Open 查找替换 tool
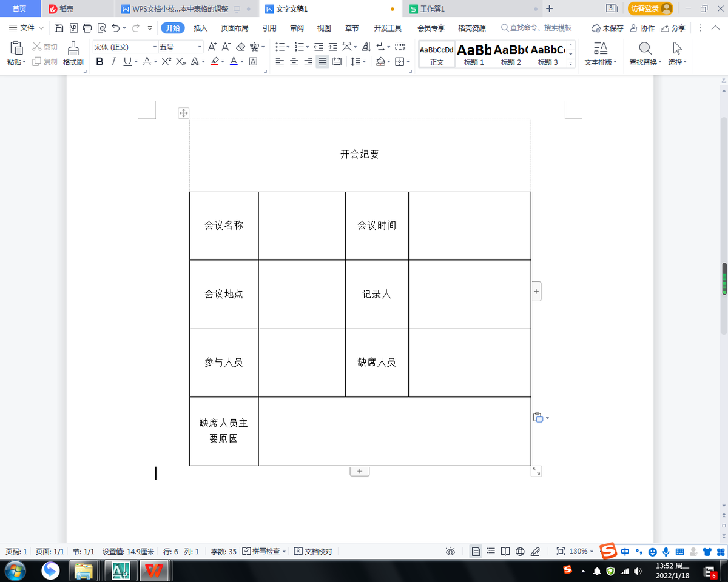The image size is (728, 582). click(645, 53)
